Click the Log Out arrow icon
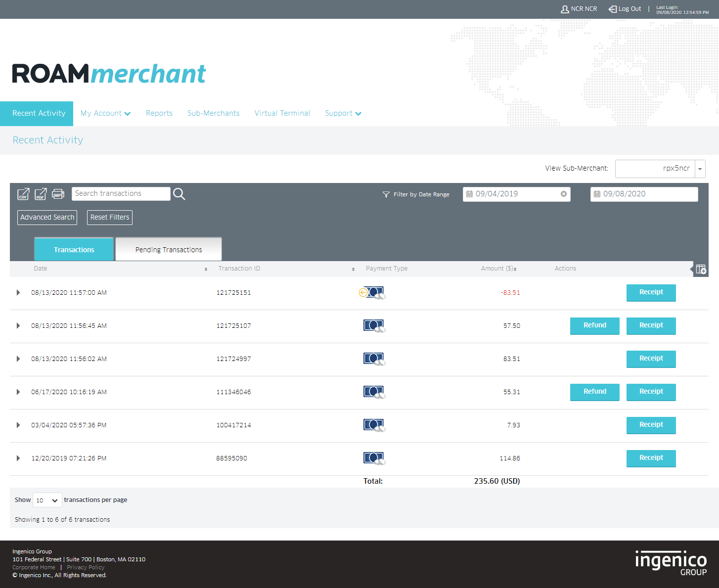Screen dimensions: 719x588 pyautogui.click(x=613, y=9)
